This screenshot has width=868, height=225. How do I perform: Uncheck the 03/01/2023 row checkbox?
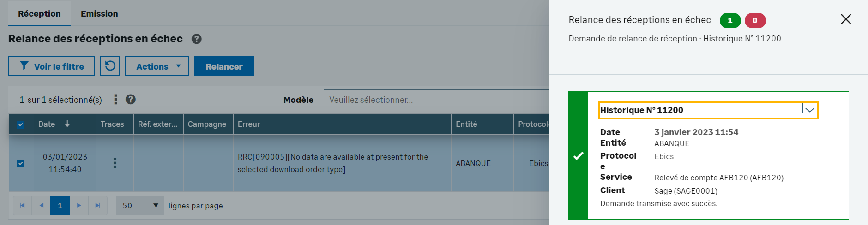point(21,163)
